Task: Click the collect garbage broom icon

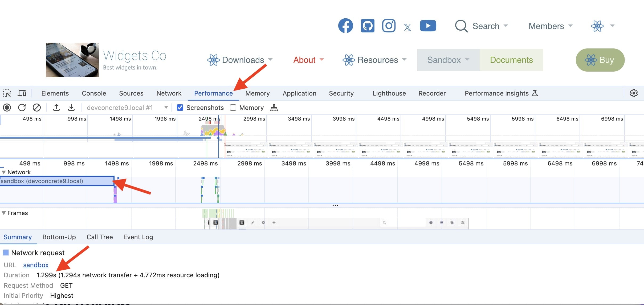Action: tap(274, 108)
